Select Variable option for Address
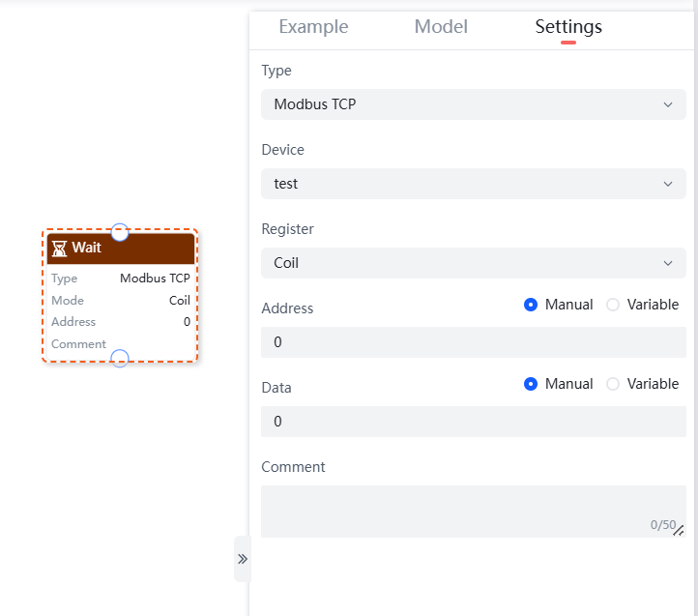Image resolution: width=698 pixels, height=616 pixels. point(613,305)
